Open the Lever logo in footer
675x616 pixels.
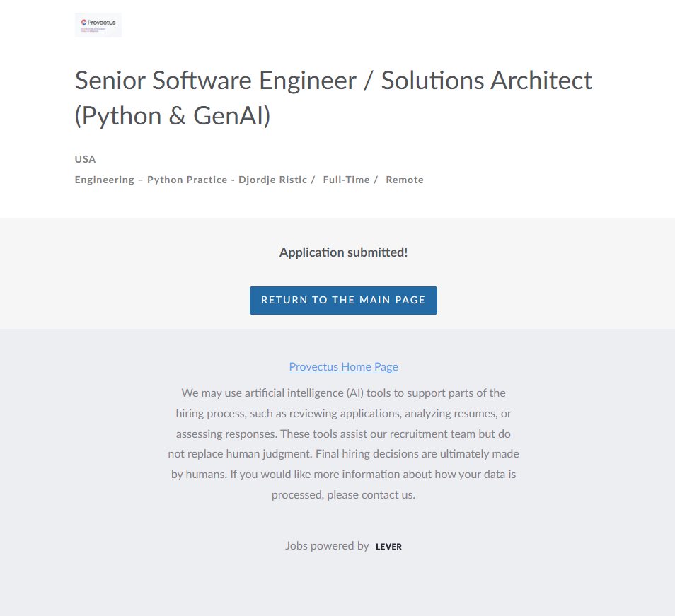[388, 547]
